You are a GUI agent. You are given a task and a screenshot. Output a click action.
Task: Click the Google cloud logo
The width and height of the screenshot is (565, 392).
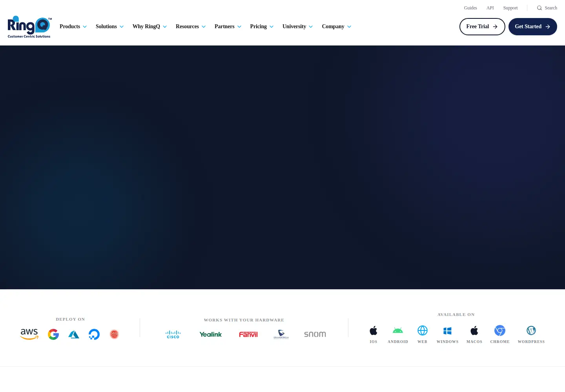tap(53, 334)
